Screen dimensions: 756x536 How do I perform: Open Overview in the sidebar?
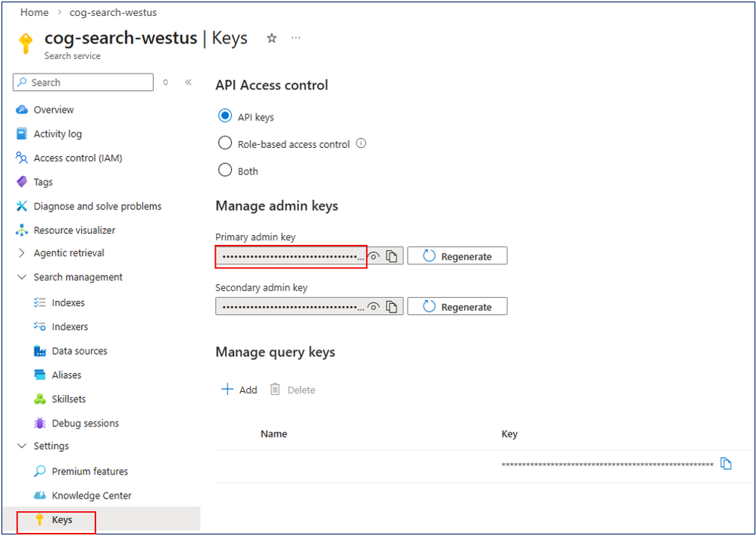[x=54, y=109]
